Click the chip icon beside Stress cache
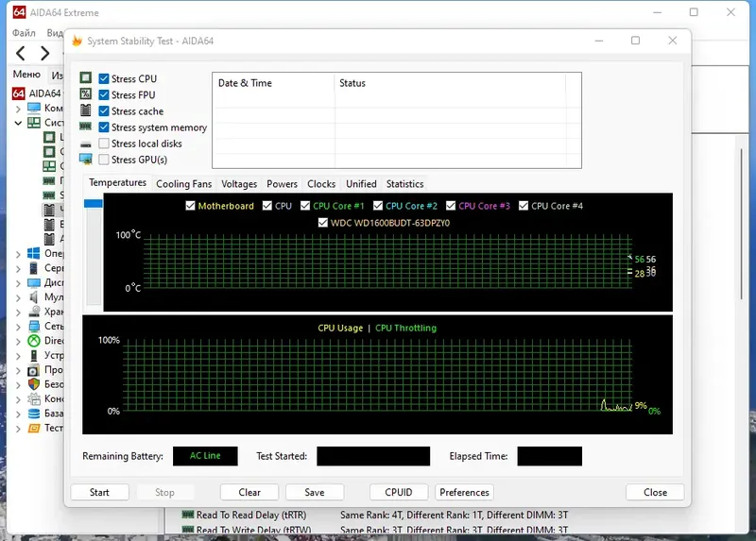Screen dimensions: 756x541 tap(86, 110)
